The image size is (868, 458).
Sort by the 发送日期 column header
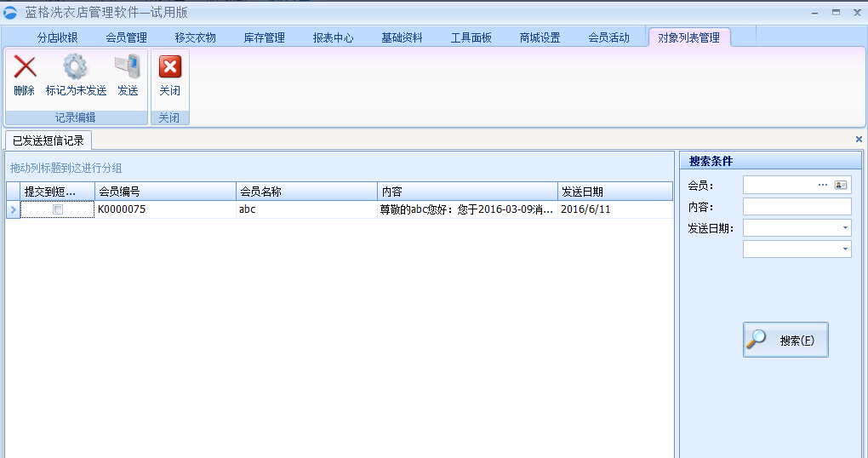coord(615,192)
